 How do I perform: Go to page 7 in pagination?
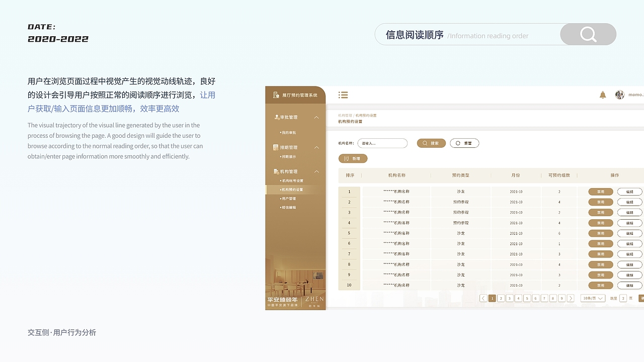(544, 298)
